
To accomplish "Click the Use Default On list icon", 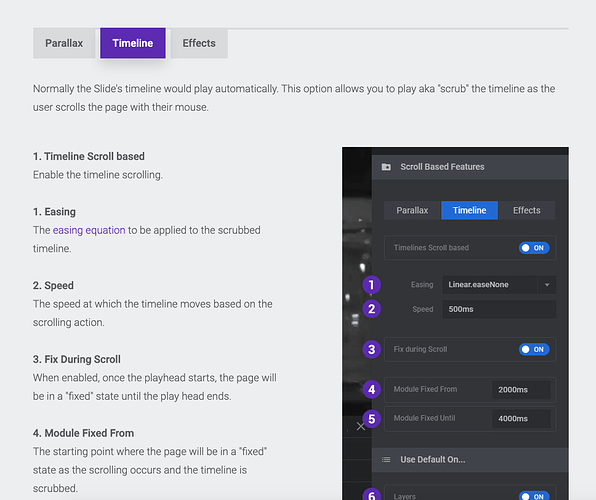I will pos(386,460).
